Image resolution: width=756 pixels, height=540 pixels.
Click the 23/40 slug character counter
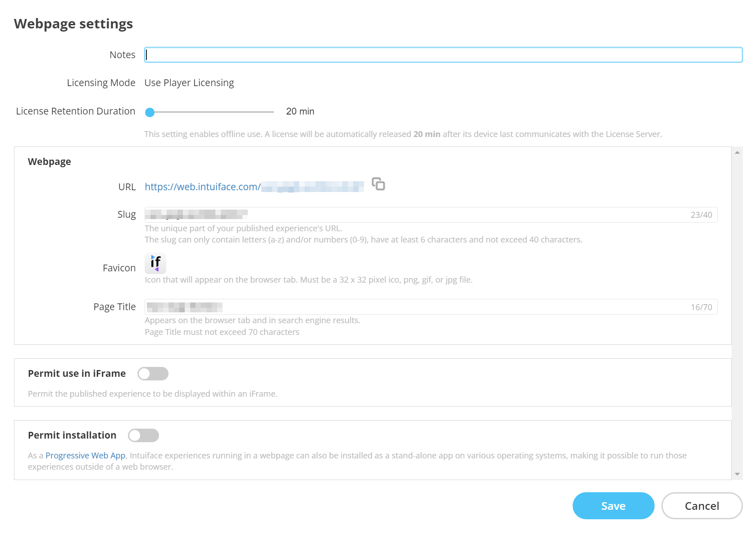702,215
